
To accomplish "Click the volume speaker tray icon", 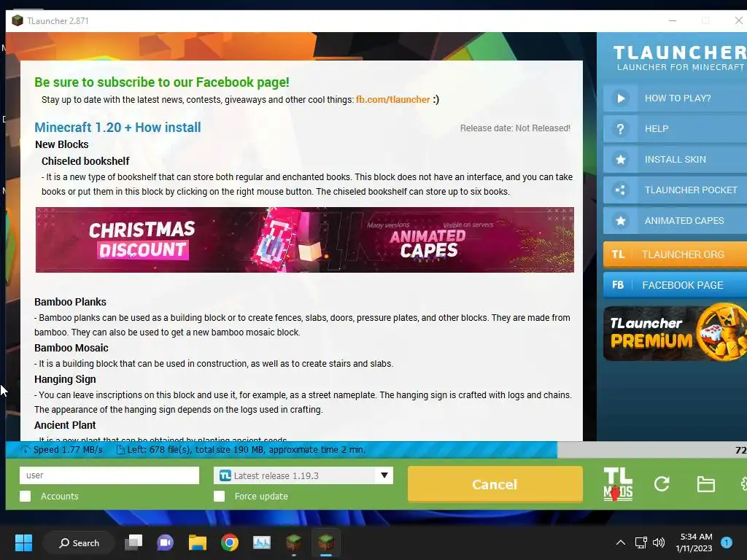I will pos(659,542).
